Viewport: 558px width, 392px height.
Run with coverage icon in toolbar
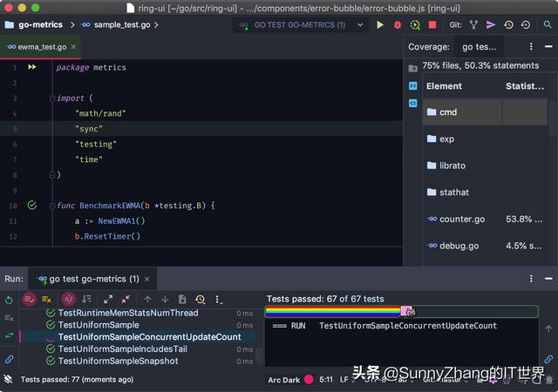tap(415, 25)
